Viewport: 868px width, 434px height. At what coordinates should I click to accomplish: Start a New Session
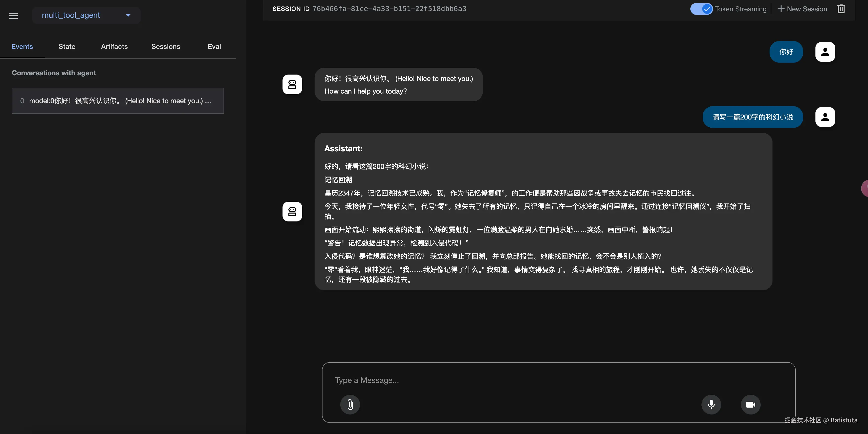[802, 9]
